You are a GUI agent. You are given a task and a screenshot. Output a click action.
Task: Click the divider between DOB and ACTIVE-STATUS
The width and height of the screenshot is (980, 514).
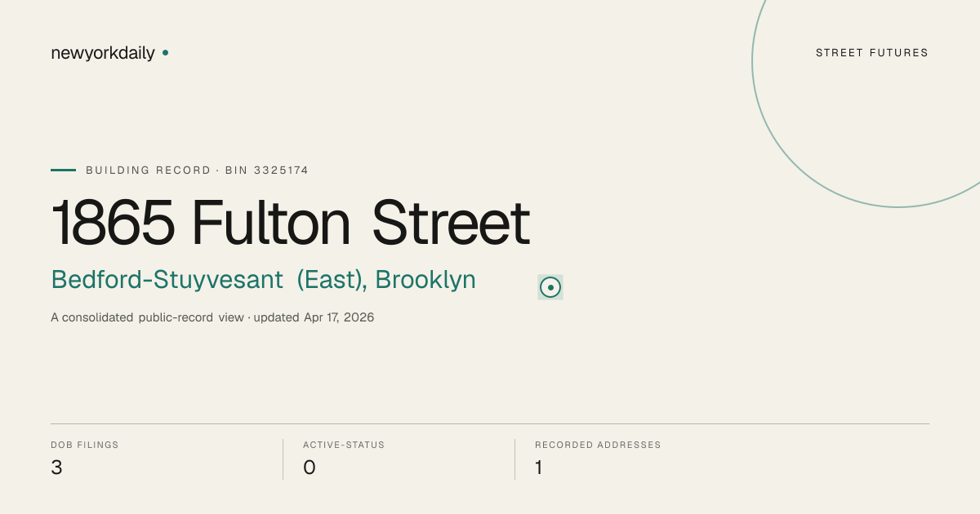[x=283, y=459]
